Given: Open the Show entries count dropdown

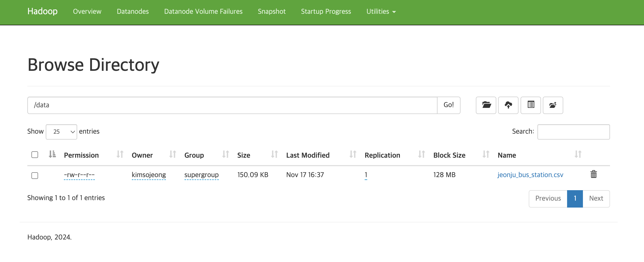Looking at the screenshot, I should coord(61,132).
